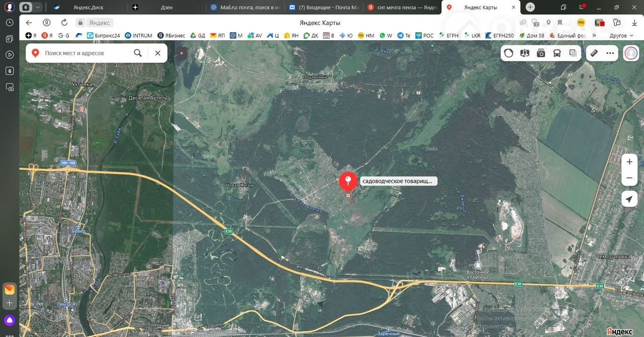
Task: Open the three-dots more menu on map
Action: (x=610, y=53)
